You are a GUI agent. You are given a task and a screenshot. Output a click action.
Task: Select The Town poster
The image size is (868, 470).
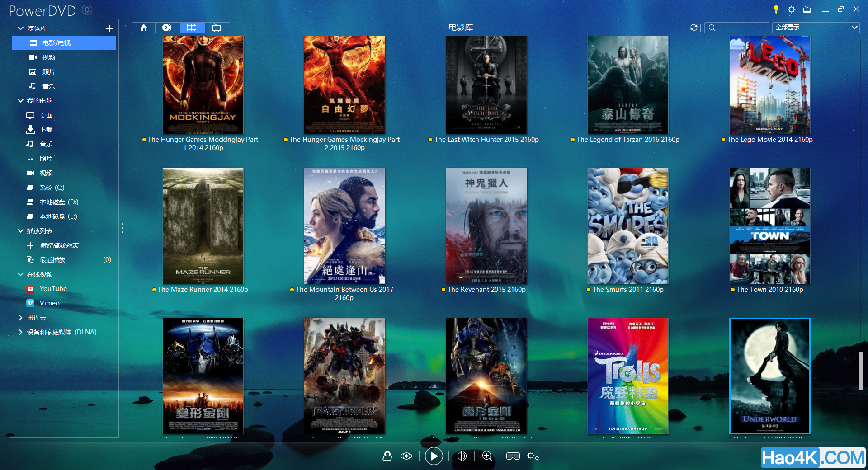click(x=770, y=226)
